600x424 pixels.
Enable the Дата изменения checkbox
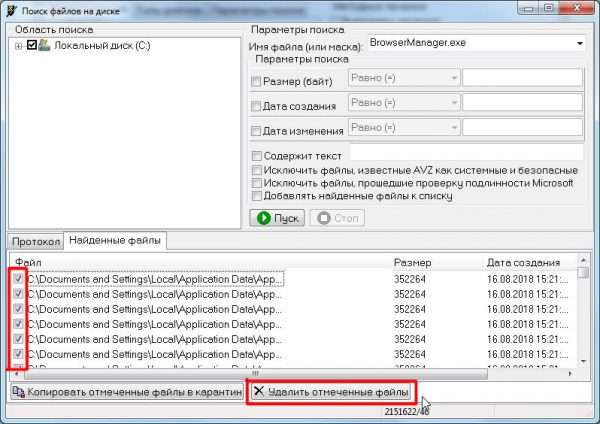coord(256,131)
